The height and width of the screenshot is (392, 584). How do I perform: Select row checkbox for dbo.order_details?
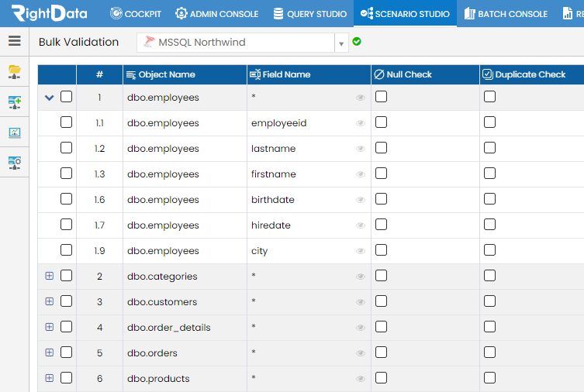[66, 327]
